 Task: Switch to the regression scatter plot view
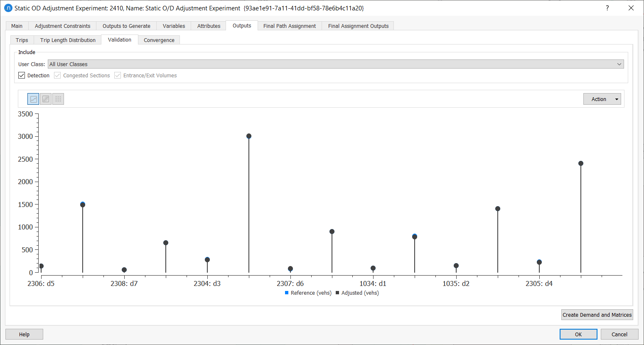(x=46, y=99)
